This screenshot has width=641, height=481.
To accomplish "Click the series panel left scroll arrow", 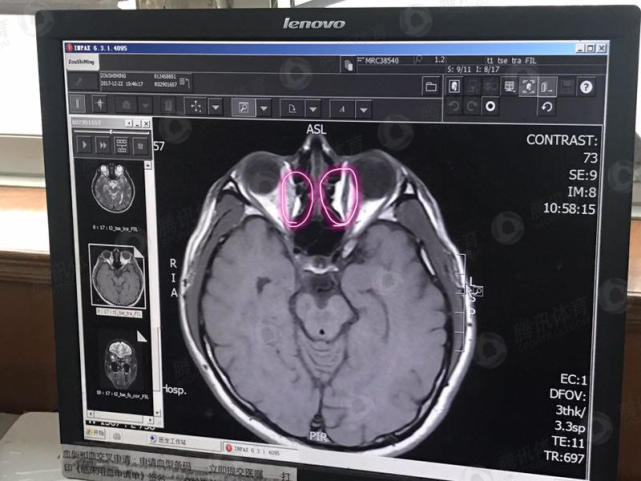I will point(91,414).
